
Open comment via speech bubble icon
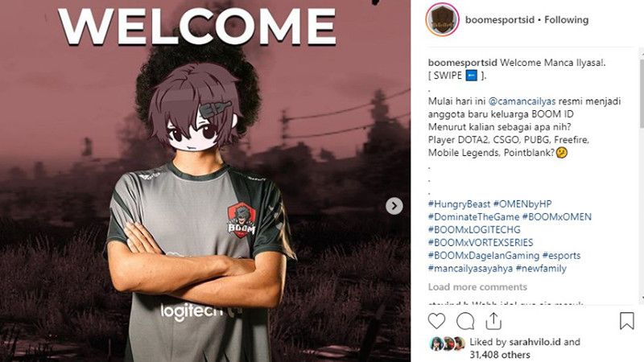tap(465, 321)
